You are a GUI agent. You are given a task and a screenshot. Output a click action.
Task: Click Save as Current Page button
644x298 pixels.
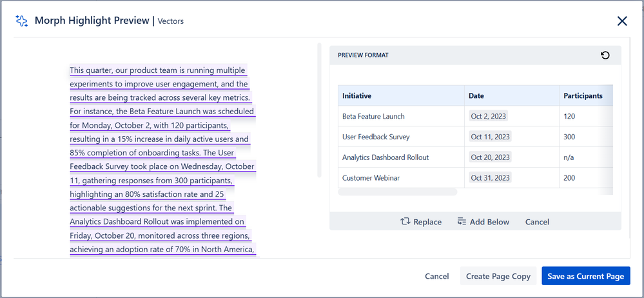[585, 276]
